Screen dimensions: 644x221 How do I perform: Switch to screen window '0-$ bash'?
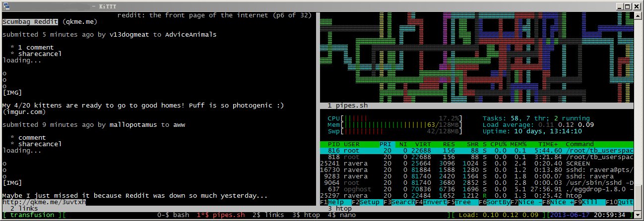[173, 215]
